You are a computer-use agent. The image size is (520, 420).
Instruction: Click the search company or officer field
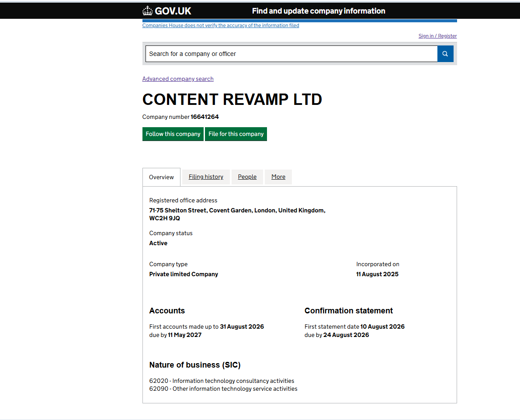pyautogui.click(x=291, y=54)
